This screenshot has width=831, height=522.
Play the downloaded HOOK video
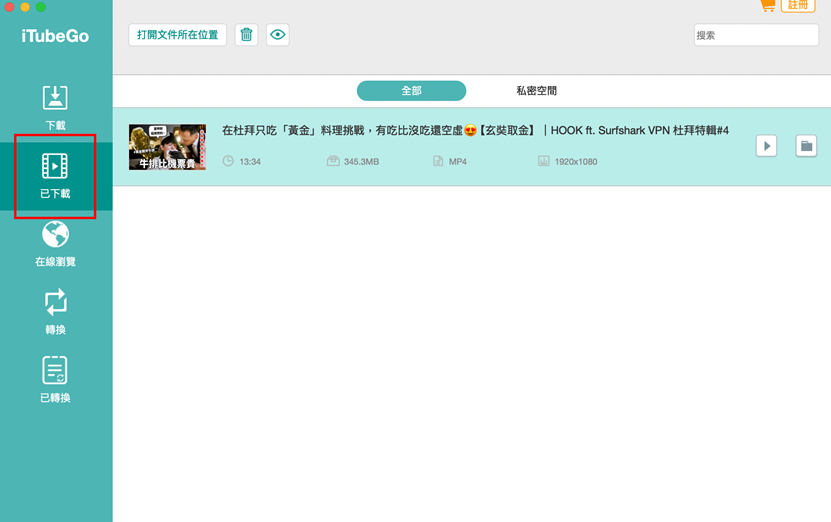766,146
